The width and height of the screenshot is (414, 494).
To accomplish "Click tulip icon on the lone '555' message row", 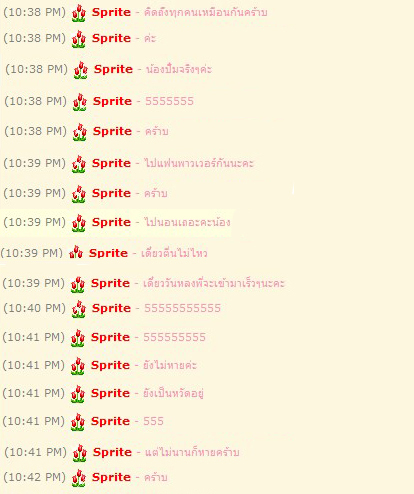I will coord(78,422).
